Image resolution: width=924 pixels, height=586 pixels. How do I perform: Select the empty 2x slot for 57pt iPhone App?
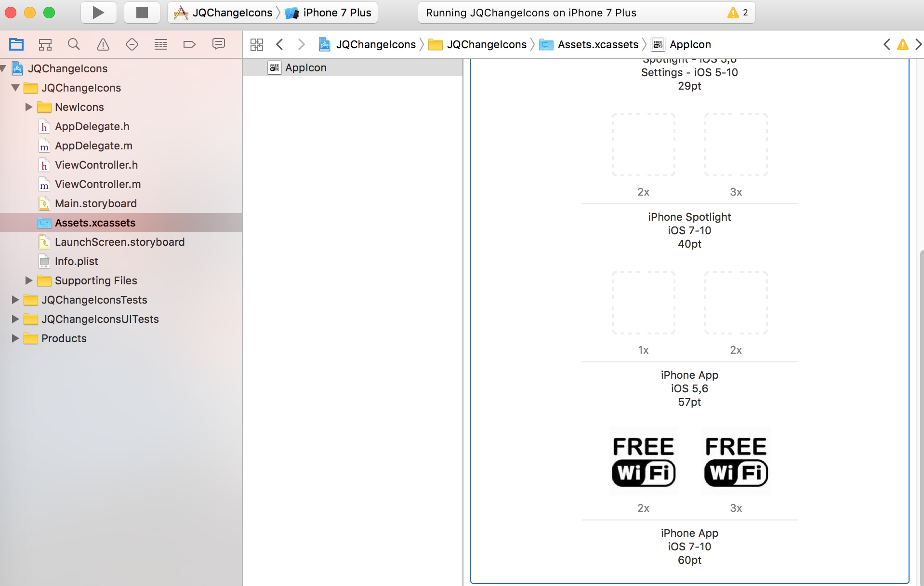pyautogui.click(x=736, y=303)
